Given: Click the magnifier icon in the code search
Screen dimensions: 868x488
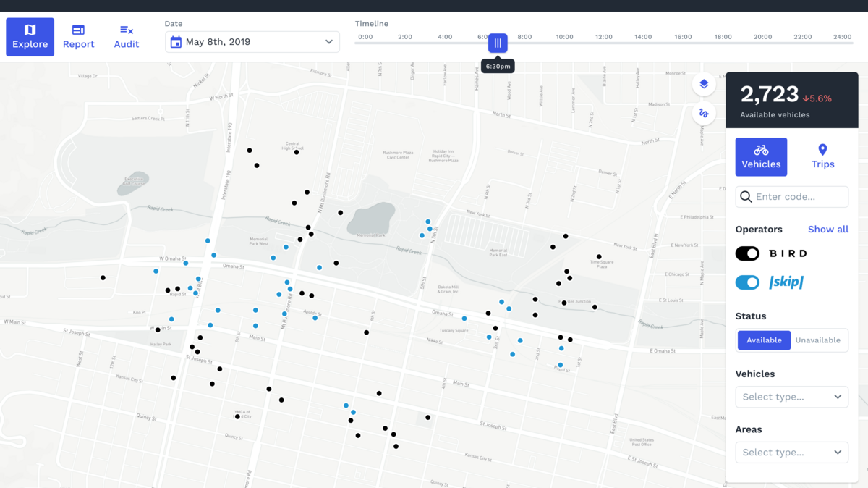Looking at the screenshot, I should pyautogui.click(x=746, y=196).
